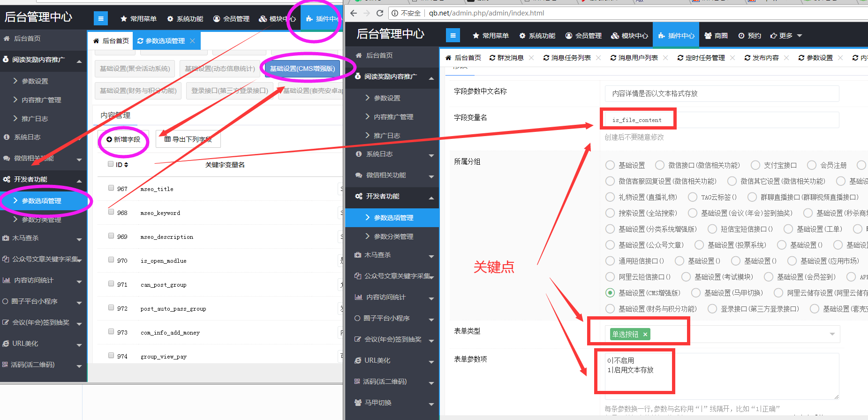
Task: Click the refresh icon on 群发消息 tab
Action: coord(492,58)
